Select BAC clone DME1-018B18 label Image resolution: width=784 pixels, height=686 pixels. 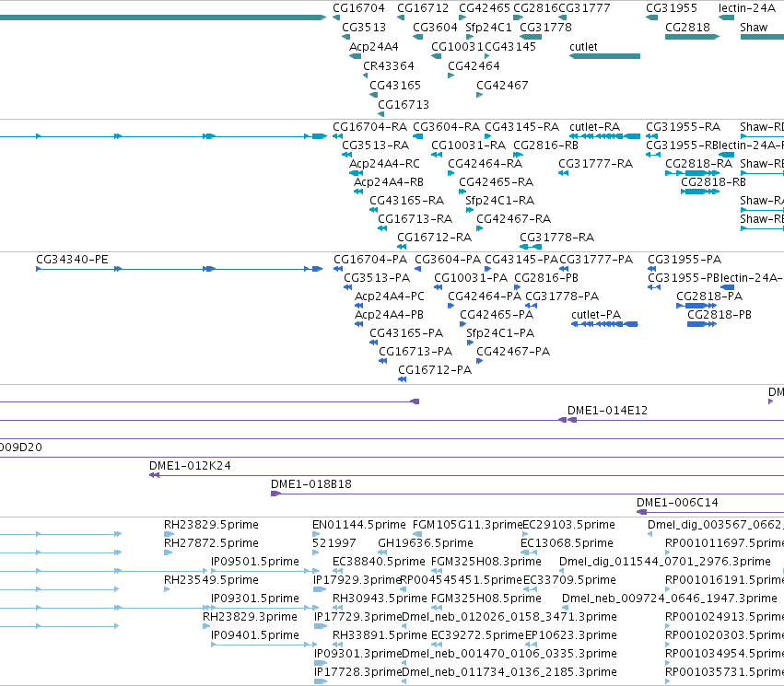pos(311,484)
